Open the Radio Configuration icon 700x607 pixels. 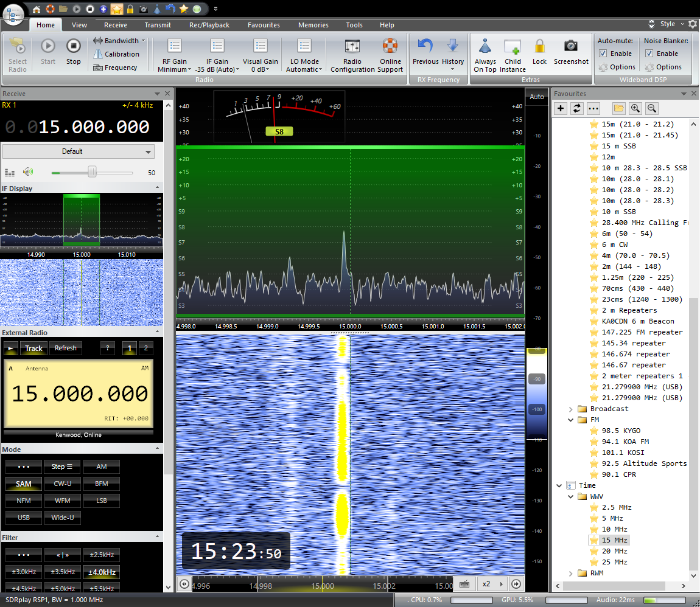tap(352, 46)
